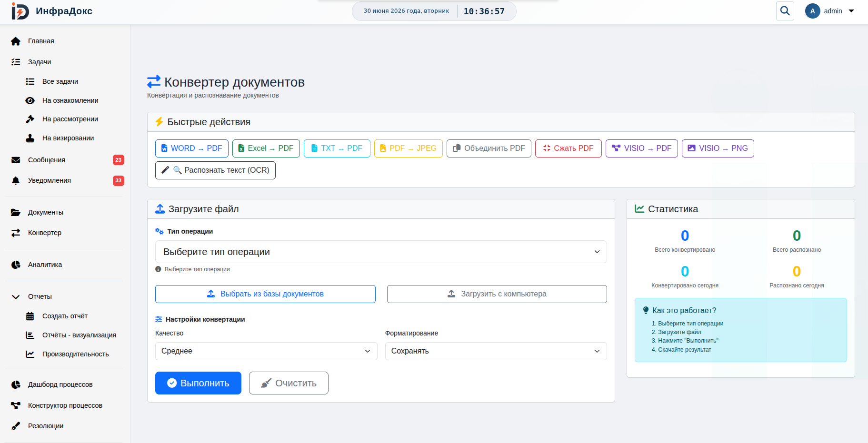Click the Выполнить button
Screen dimensions: 868x443
click(x=198, y=383)
